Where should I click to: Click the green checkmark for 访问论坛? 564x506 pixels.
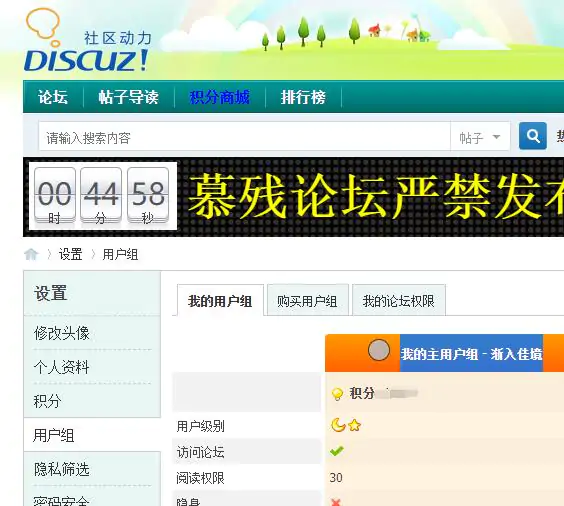337,451
